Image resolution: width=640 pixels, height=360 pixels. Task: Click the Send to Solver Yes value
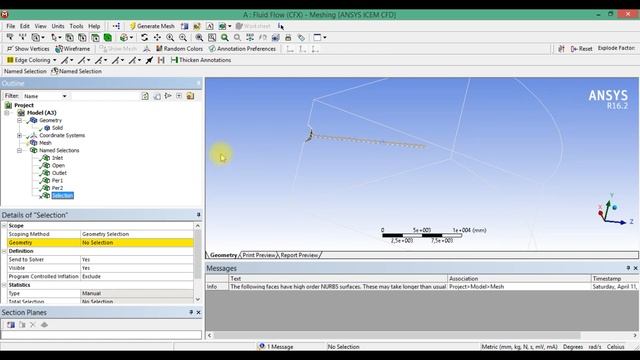coord(137,260)
